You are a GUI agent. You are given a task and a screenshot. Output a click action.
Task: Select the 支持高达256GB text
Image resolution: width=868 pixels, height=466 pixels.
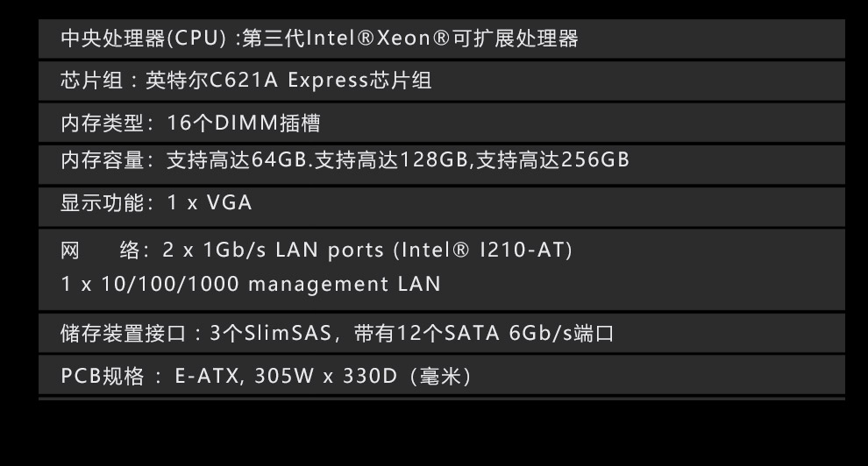(x=552, y=160)
